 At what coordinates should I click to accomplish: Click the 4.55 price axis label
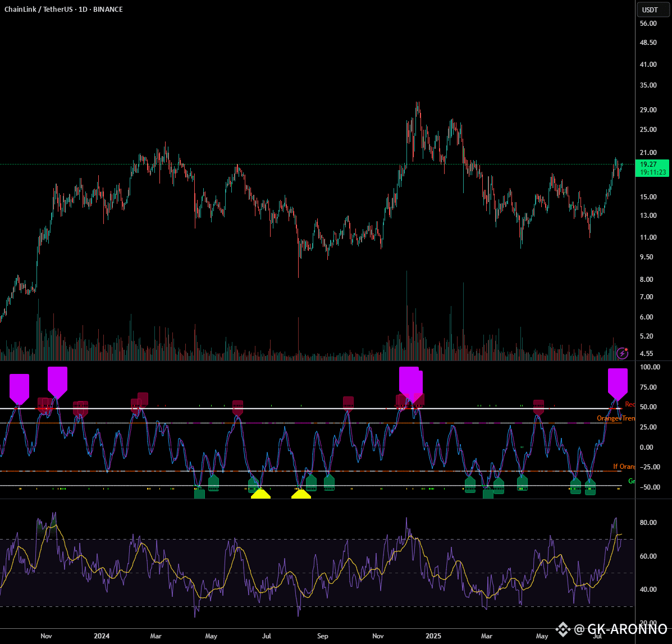click(646, 354)
